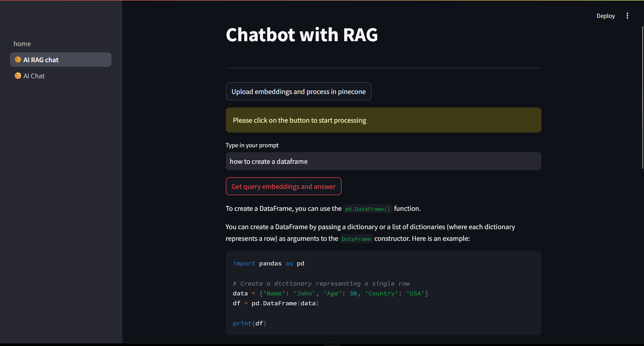Click the Chatbot with RAG heading
Viewport: 644px width, 346px height.
(x=302, y=35)
